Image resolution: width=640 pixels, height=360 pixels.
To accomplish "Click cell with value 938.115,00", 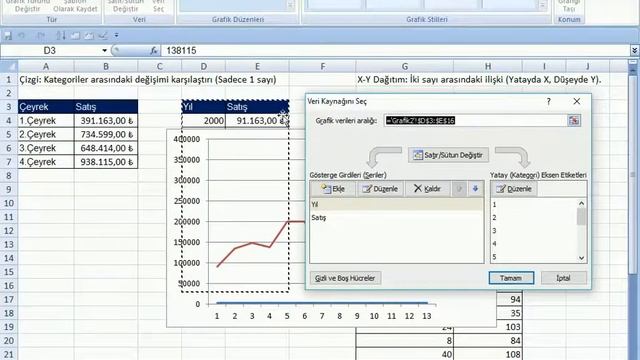I will (x=106, y=162).
